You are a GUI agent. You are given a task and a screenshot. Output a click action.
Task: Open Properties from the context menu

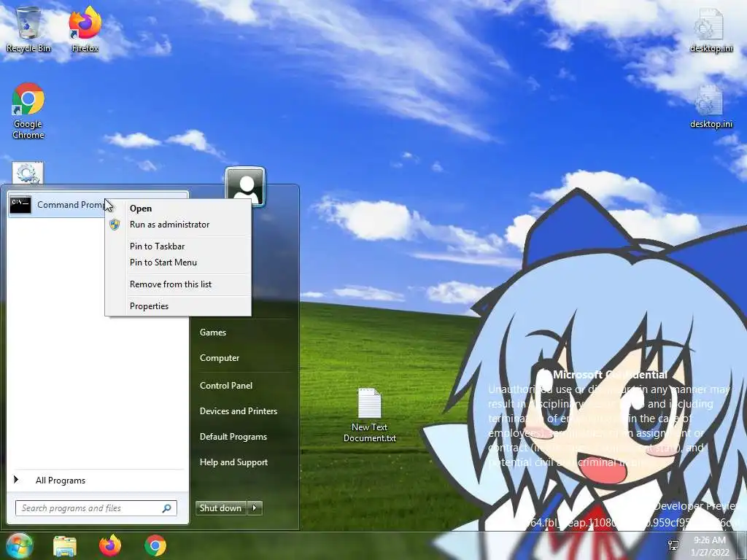pos(178,306)
